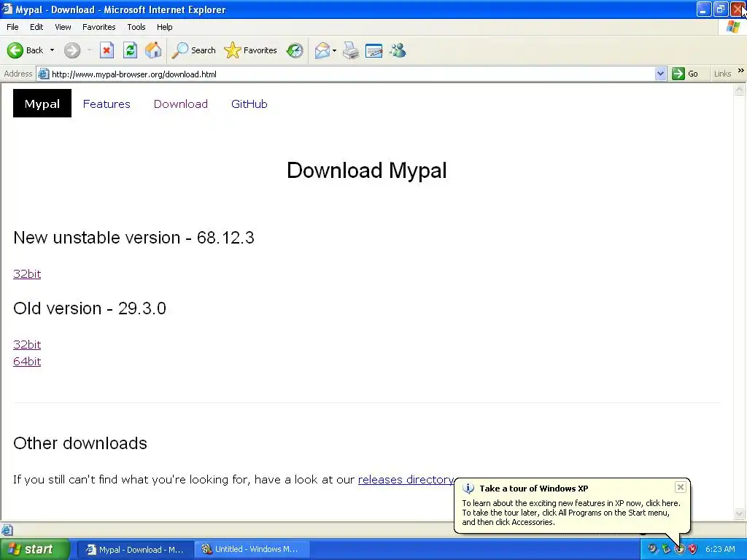Screen dimensions: 747x560
Task: Stop page loading with red X icon
Action: pos(107,50)
